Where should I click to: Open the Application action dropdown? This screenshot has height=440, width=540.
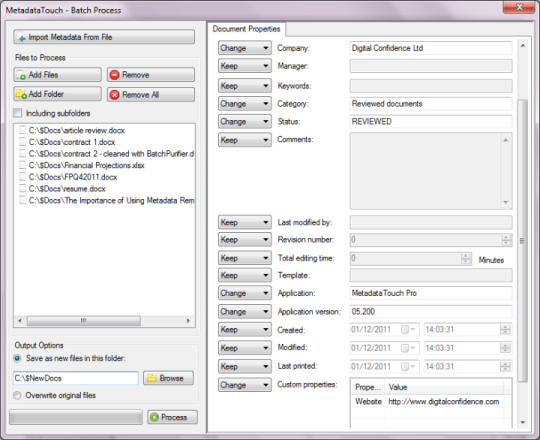click(x=245, y=293)
